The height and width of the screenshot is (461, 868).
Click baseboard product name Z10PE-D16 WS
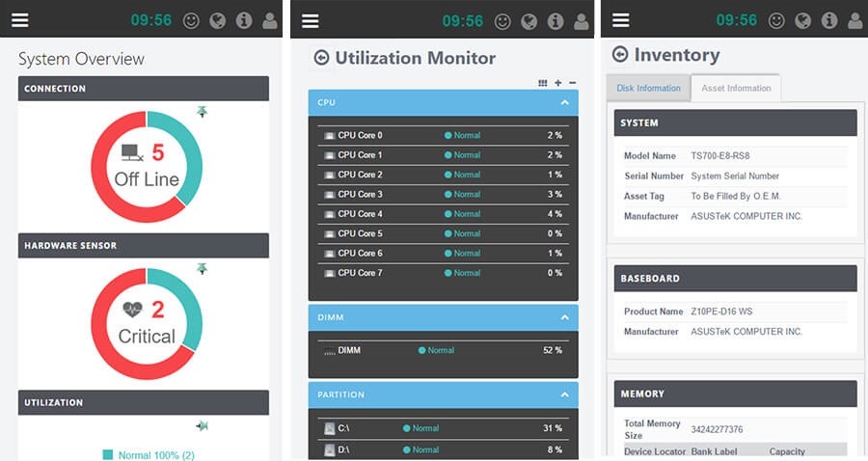pyautogui.click(x=721, y=312)
